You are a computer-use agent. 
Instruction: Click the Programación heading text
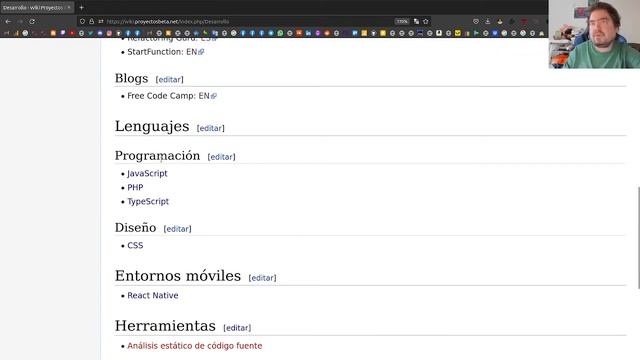(157, 156)
